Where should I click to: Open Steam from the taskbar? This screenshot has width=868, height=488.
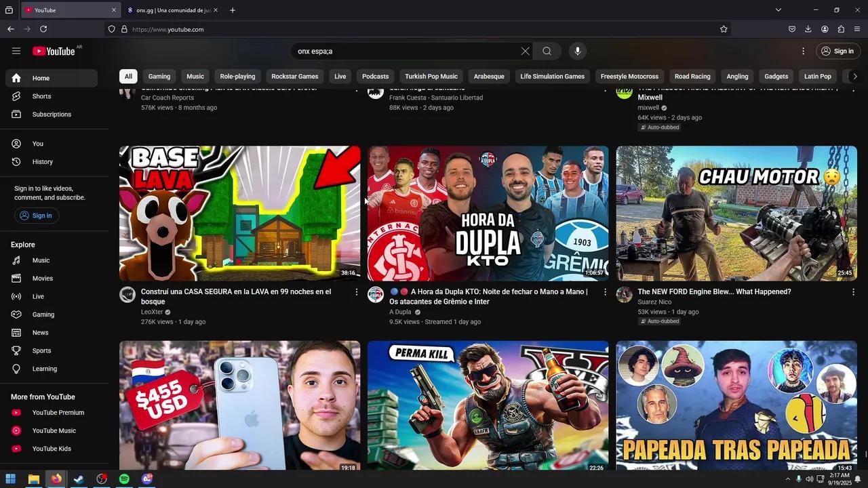point(79,479)
